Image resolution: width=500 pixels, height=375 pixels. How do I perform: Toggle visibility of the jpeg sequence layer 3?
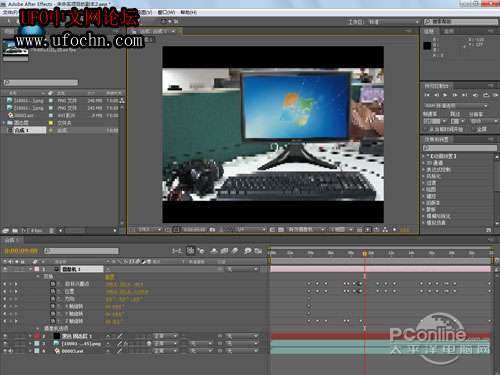coord(5,343)
